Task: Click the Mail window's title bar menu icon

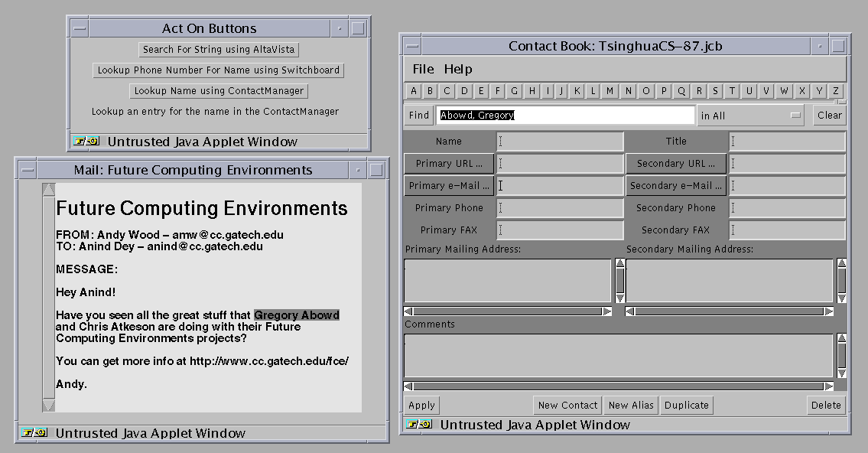Action: [x=27, y=170]
